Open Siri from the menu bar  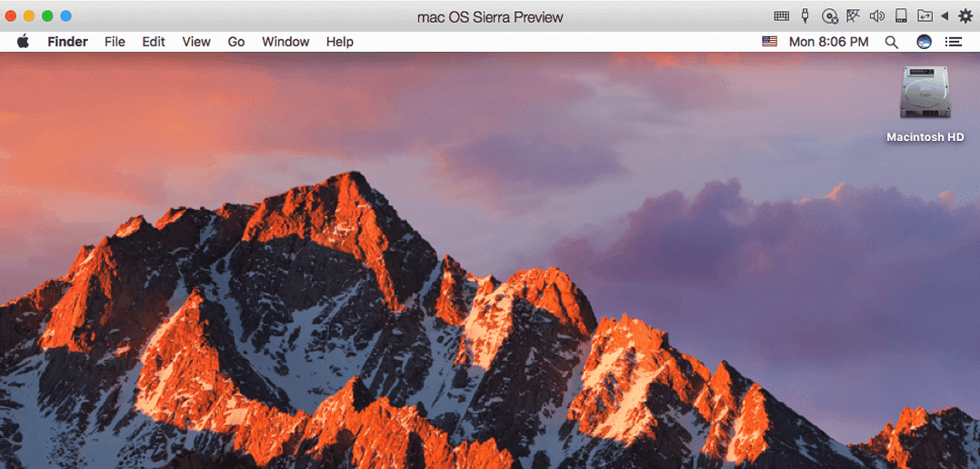pyautogui.click(x=924, y=42)
